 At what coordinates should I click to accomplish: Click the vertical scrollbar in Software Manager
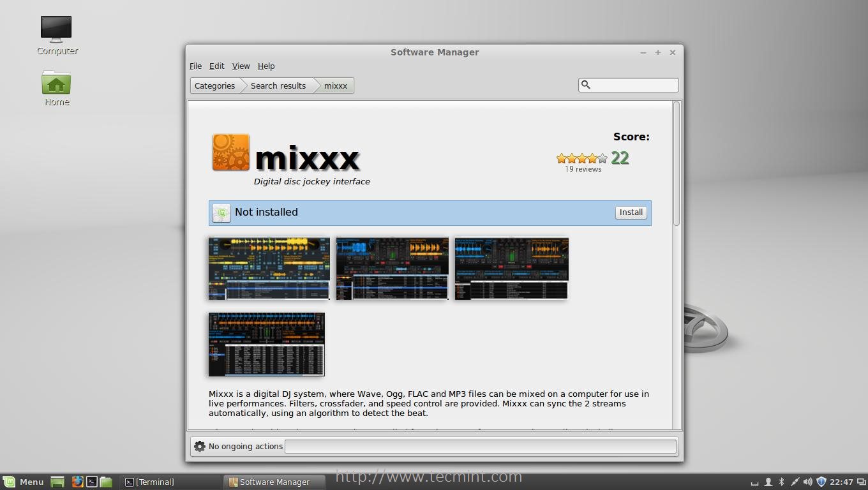click(677, 163)
